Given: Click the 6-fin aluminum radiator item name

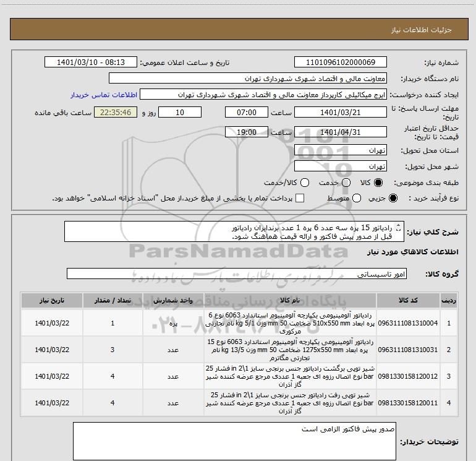Looking at the screenshot, I should pyautogui.click(x=290, y=323).
